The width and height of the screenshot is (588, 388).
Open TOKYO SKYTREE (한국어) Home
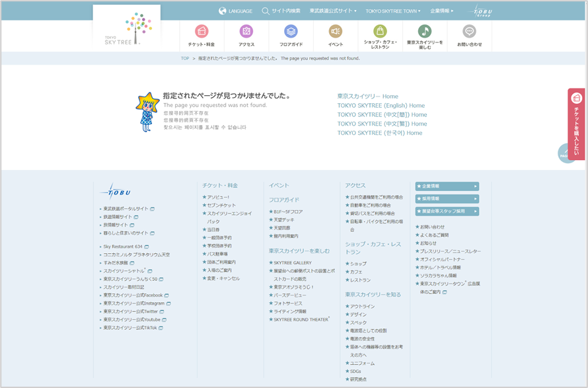pos(379,133)
